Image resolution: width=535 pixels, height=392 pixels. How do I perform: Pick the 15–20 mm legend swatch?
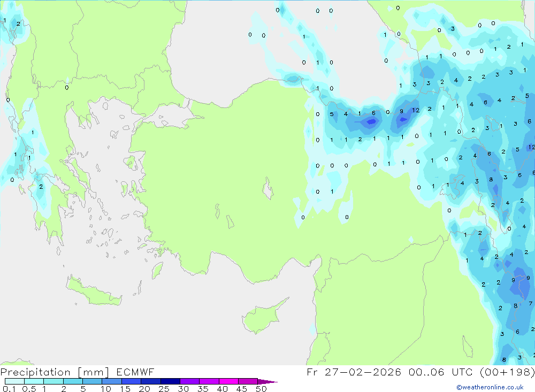131,381
